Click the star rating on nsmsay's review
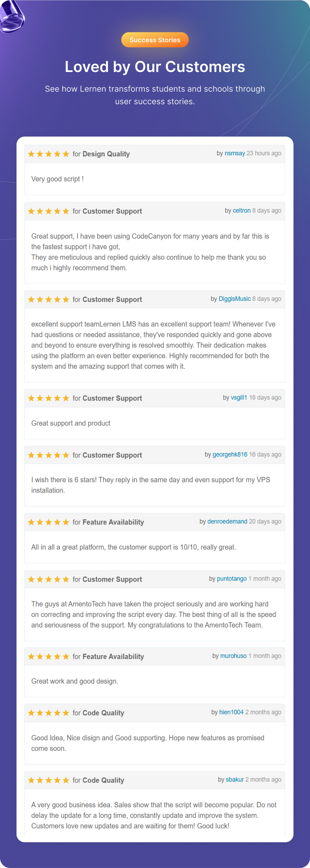Image resolution: width=310 pixels, height=868 pixels. tap(49, 154)
